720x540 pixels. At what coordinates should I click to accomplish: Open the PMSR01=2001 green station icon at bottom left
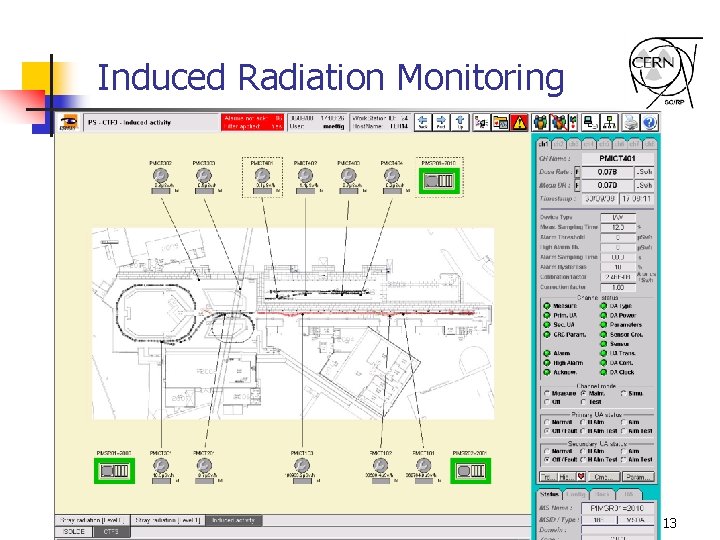tap(114, 471)
